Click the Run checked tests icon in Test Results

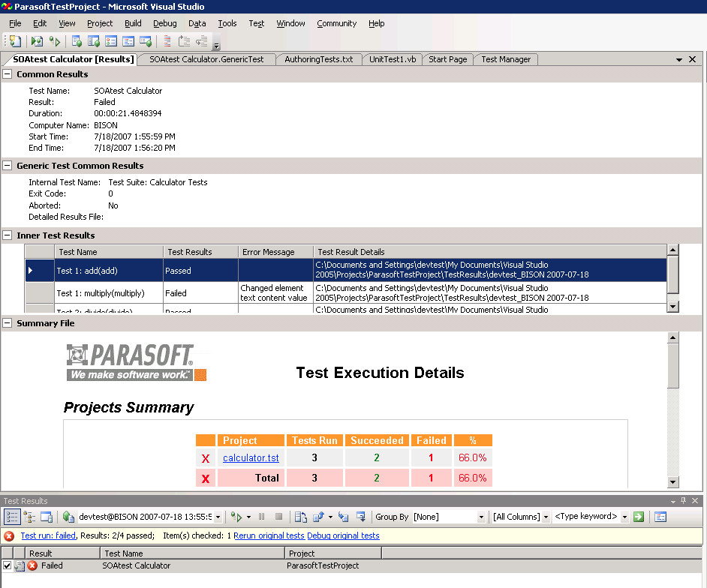[236, 517]
